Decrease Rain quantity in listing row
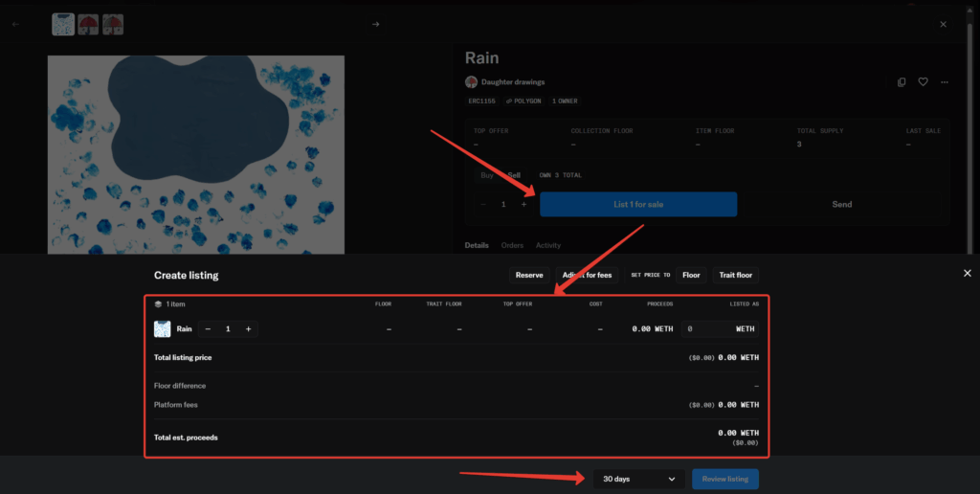The width and height of the screenshot is (980, 494). [208, 329]
